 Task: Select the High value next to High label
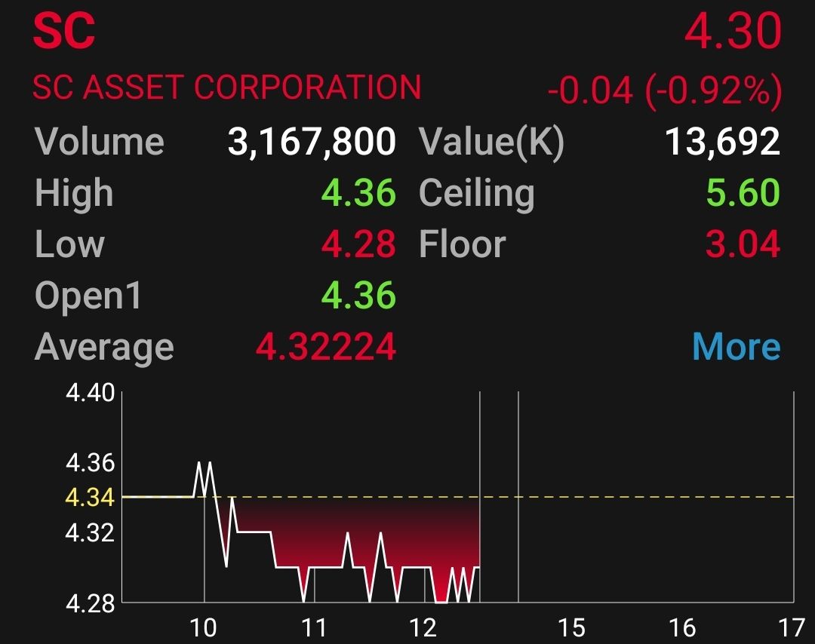click(x=358, y=193)
